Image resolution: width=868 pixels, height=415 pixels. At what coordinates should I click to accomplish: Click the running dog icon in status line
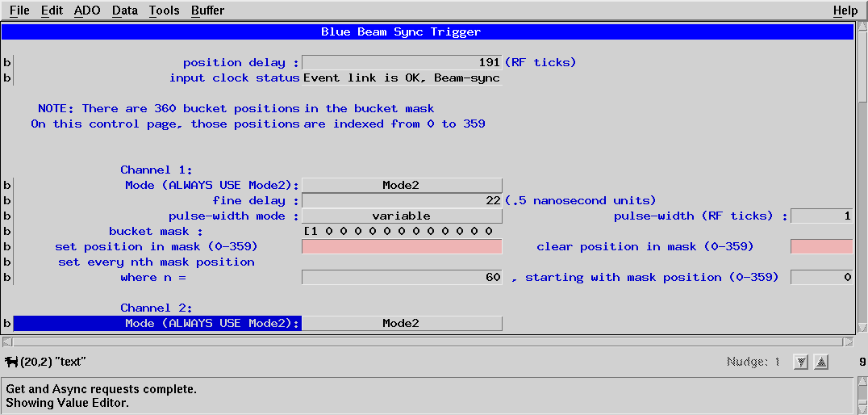pos(11,362)
